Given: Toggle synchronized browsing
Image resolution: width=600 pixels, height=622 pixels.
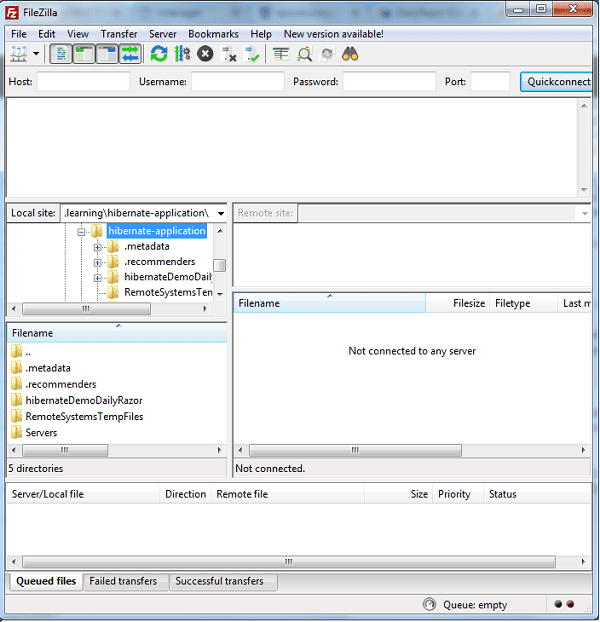Looking at the screenshot, I should pos(327,54).
